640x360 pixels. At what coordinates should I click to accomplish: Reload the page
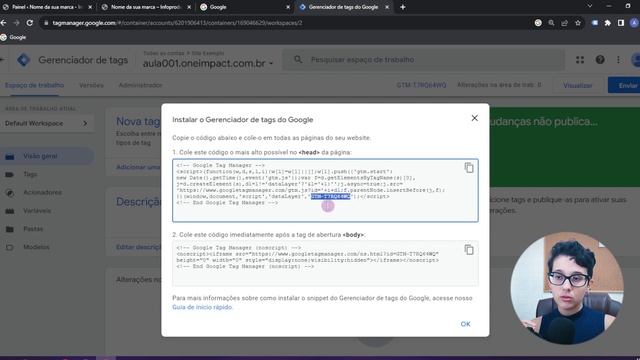click(x=29, y=23)
